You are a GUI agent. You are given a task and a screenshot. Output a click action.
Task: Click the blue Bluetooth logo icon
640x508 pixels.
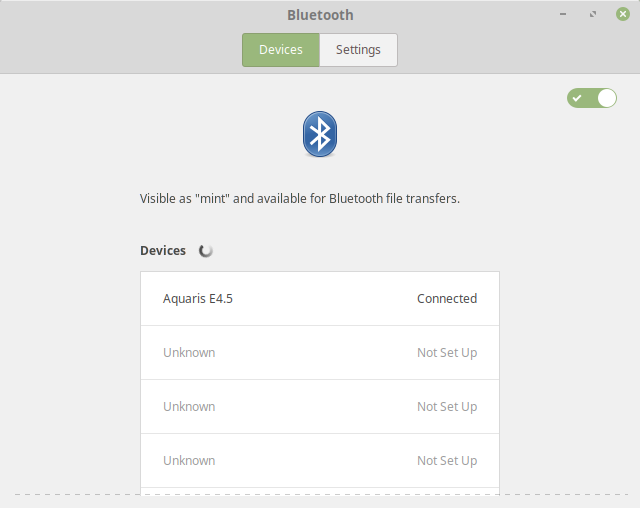pos(320,134)
